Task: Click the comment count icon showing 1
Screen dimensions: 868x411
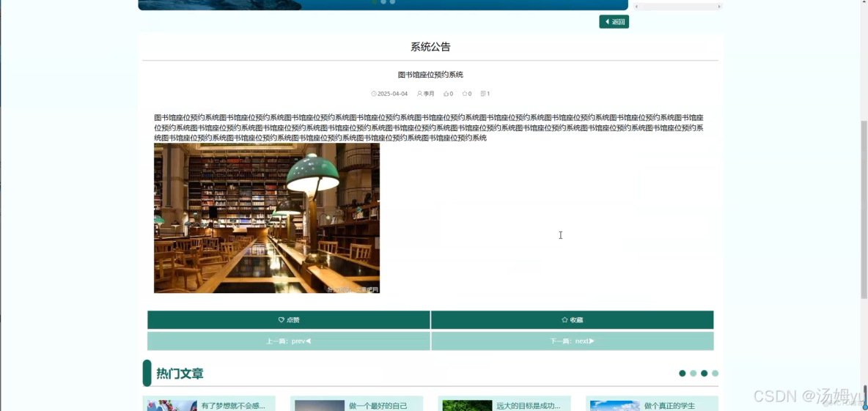Action: click(483, 94)
